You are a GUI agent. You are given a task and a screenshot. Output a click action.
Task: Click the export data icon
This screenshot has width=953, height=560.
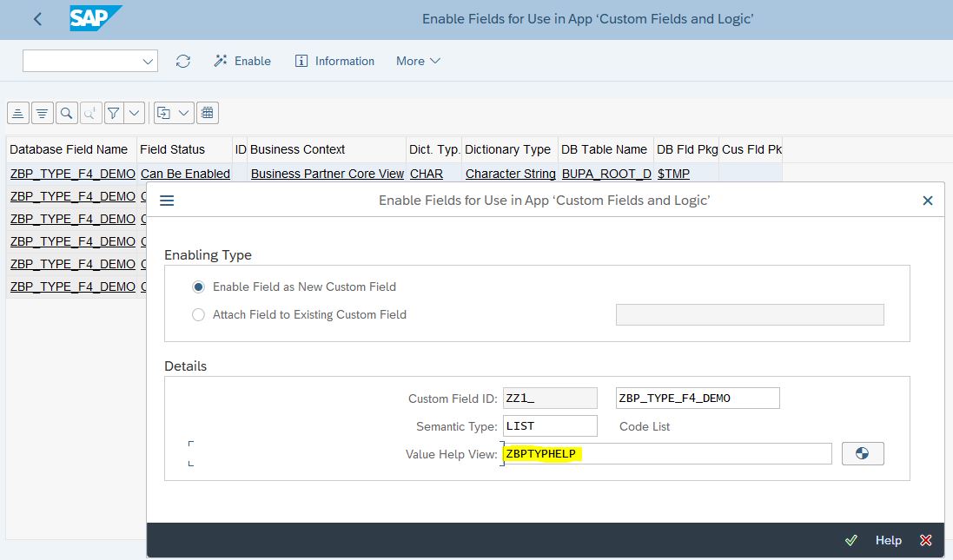tap(165, 112)
